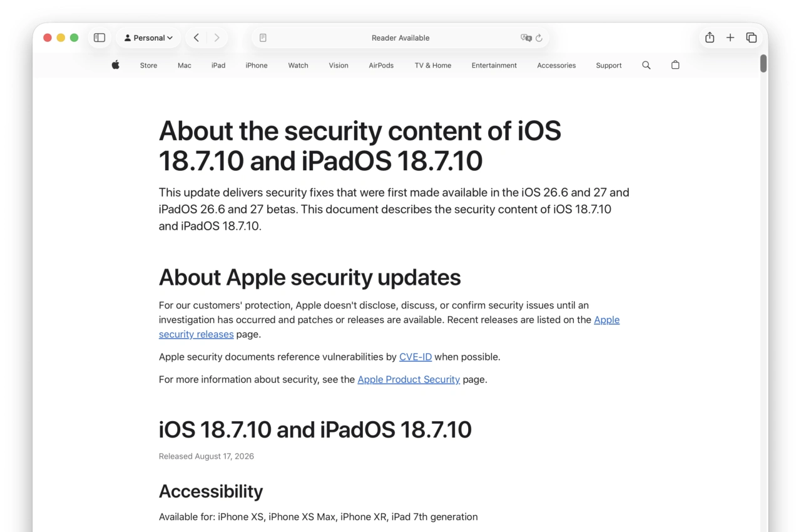The image size is (801, 532).
Task: Click the Reader Available address field
Action: pyautogui.click(x=400, y=38)
